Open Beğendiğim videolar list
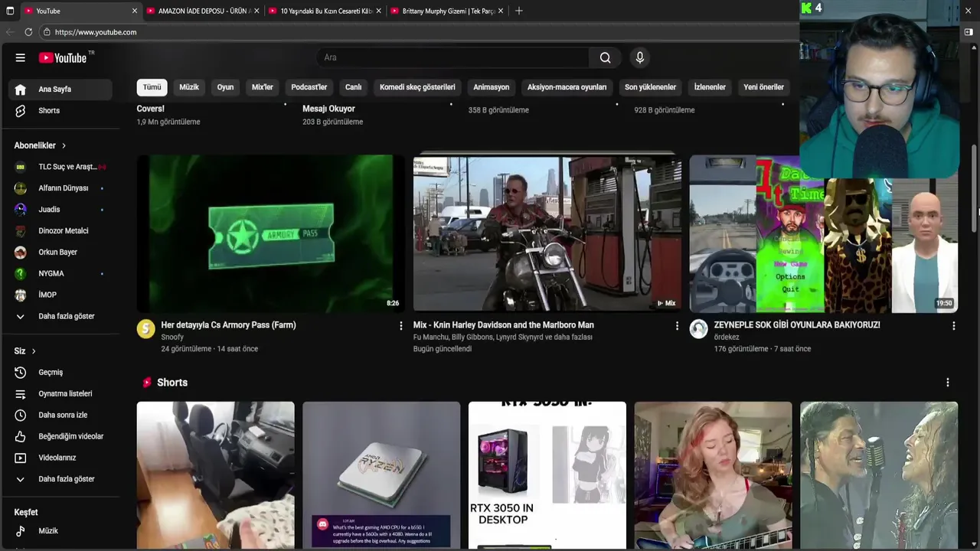Viewport: 980px width, 551px height. (x=60, y=436)
